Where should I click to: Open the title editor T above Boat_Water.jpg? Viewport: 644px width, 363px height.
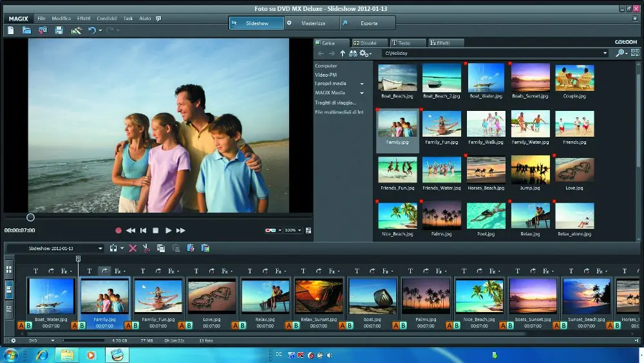tap(35, 271)
